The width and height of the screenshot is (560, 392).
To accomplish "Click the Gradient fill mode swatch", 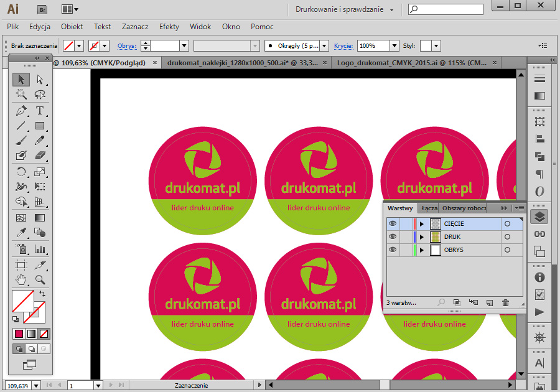I will [x=32, y=334].
